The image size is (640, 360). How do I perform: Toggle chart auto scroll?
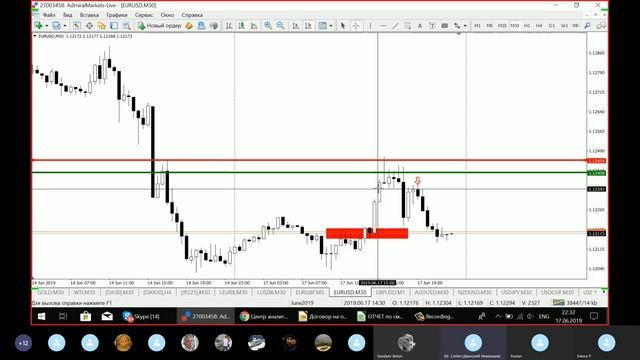[296, 26]
